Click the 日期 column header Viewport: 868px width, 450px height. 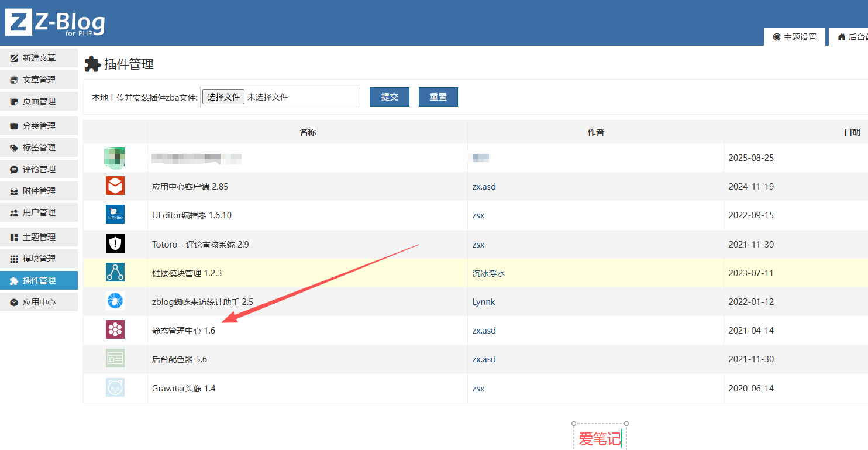point(852,132)
